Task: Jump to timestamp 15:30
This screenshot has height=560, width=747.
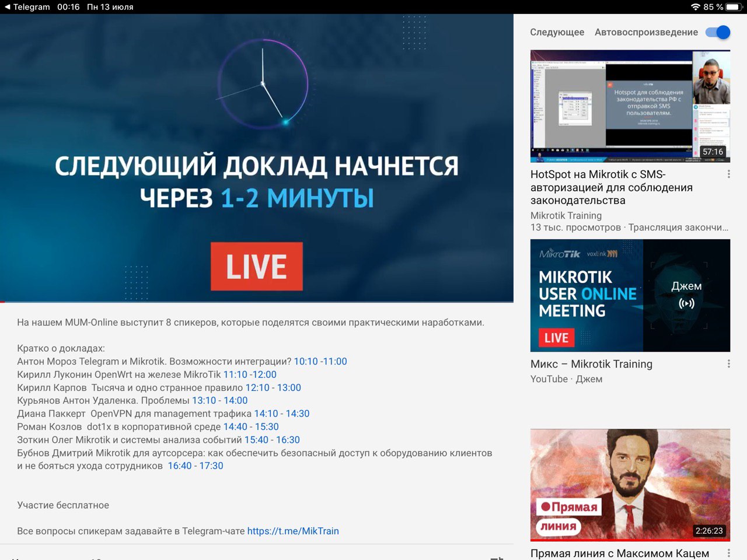Action: click(x=267, y=427)
